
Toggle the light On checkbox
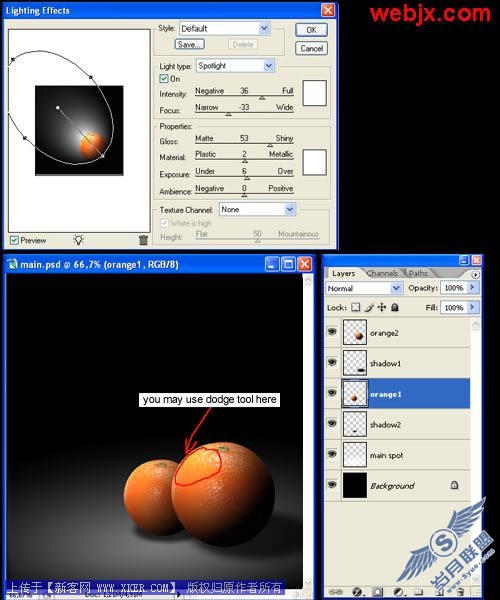(164, 78)
